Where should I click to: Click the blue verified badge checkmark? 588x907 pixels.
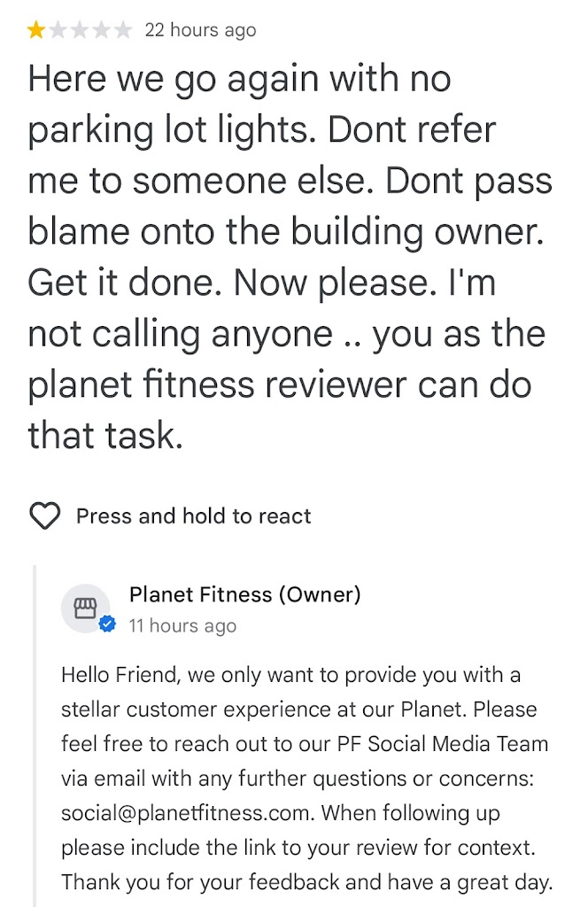coord(108,625)
